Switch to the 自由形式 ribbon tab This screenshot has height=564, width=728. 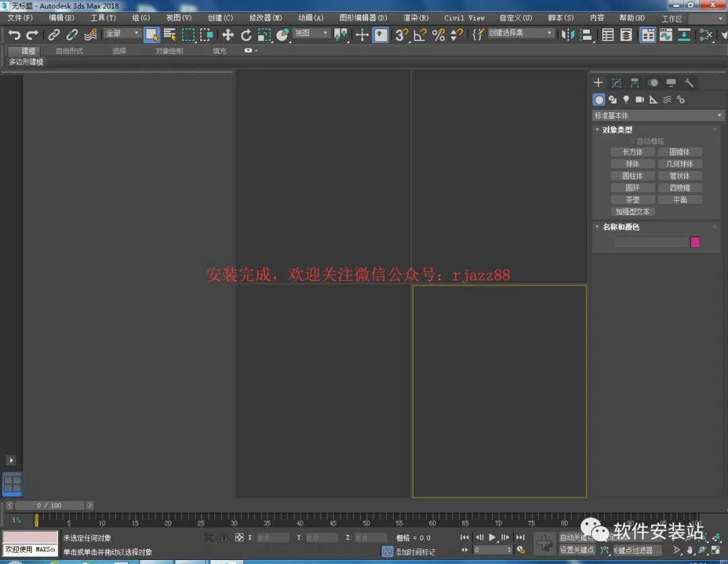coord(69,51)
